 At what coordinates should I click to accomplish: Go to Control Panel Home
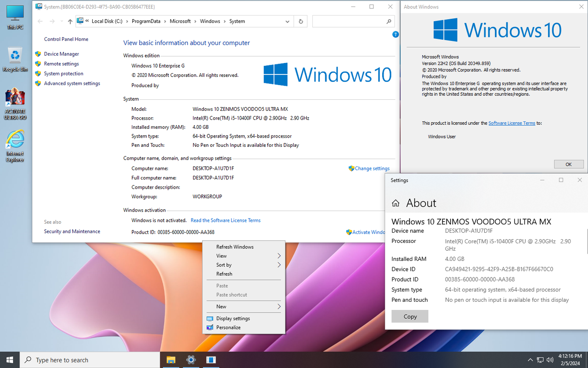pos(66,39)
